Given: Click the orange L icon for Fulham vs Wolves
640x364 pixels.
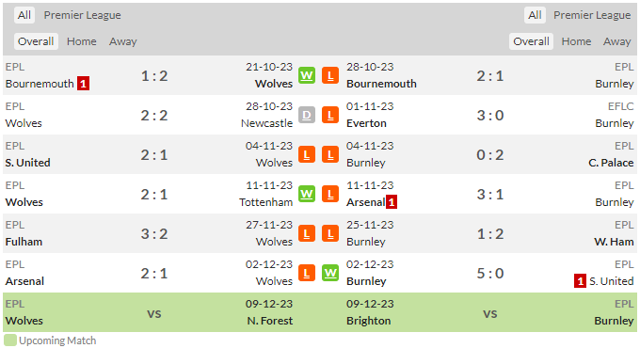Looking at the screenshot, I should pos(307,234).
